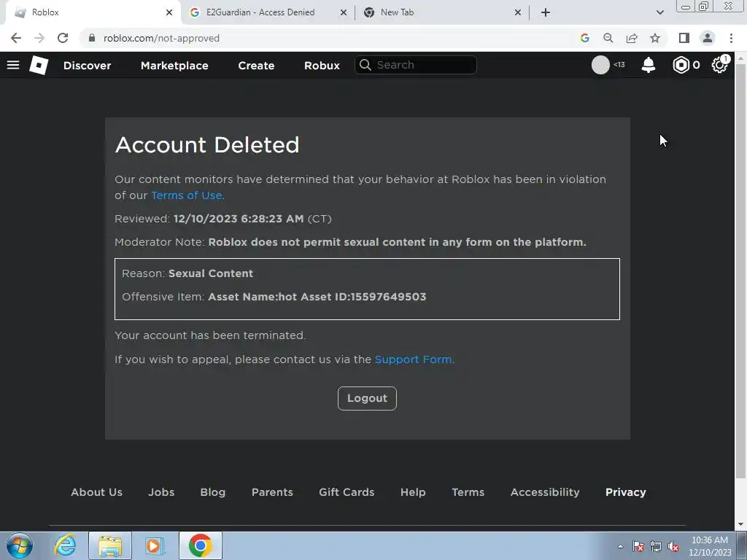Screen dimensions: 747x560
Task: Click the Account Deleted heading
Action: pos(207,145)
